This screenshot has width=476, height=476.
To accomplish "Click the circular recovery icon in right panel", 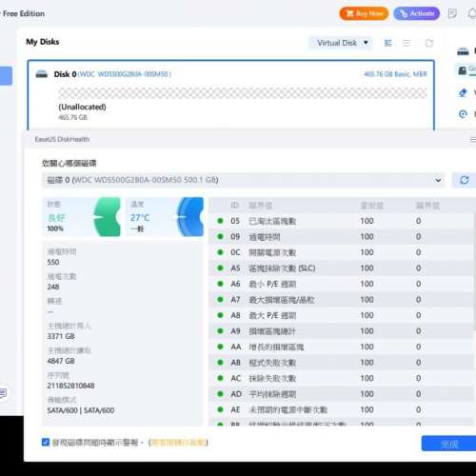I will tap(463, 113).
